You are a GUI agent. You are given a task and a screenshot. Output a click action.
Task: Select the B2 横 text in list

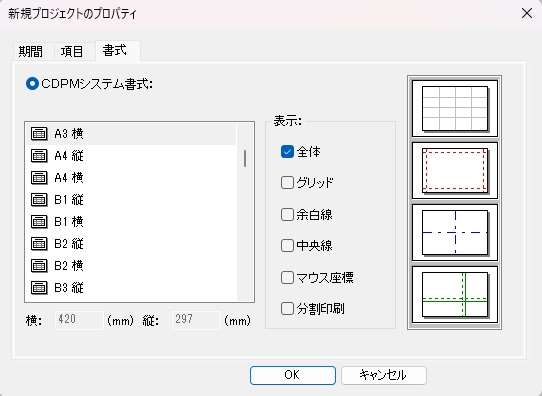(69, 266)
